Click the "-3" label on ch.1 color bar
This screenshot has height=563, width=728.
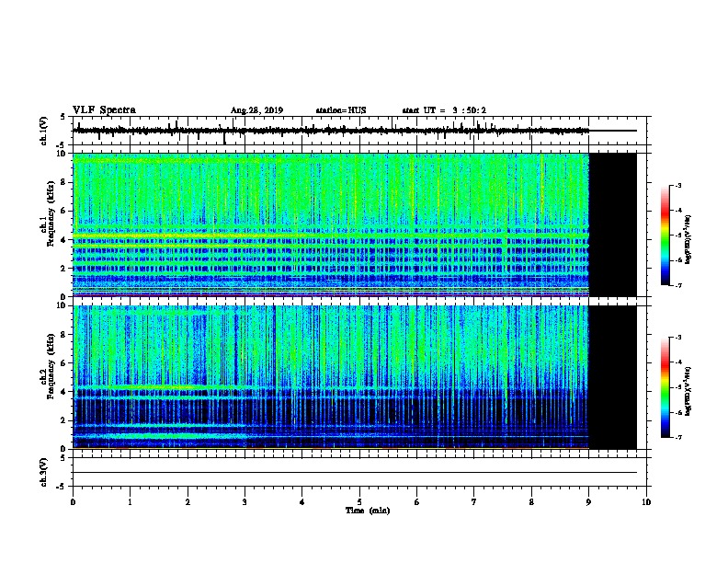coord(677,185)
